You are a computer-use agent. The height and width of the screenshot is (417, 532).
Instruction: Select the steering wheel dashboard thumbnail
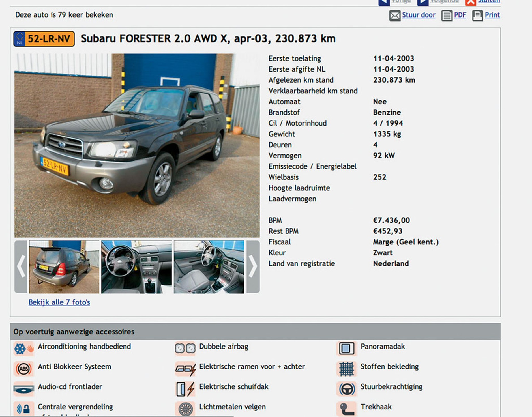136,267
